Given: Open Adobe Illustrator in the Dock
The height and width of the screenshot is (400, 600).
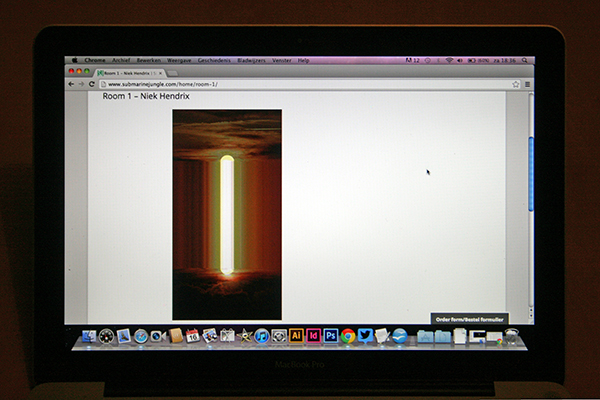Looking at the screenshot, I should pyautogui.click(x=296, y=336).
